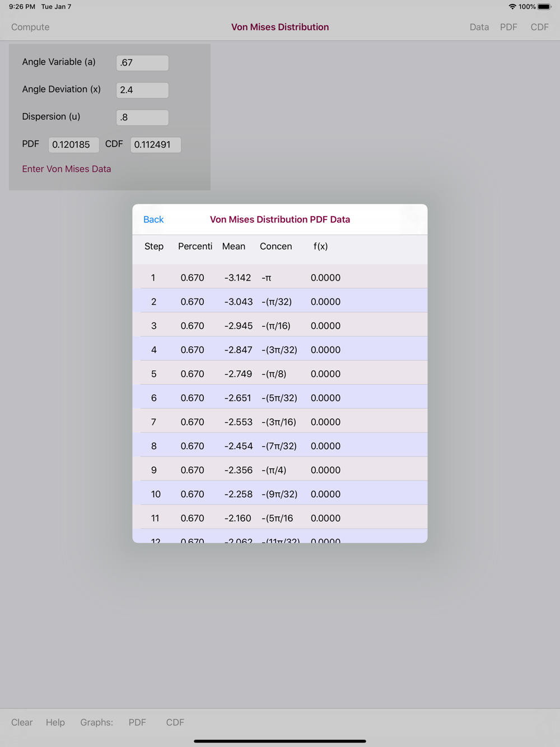560x747 pixels.
Task: Select the row with mean -2.749
Action: pyautogui.click(x=280, y=373)
